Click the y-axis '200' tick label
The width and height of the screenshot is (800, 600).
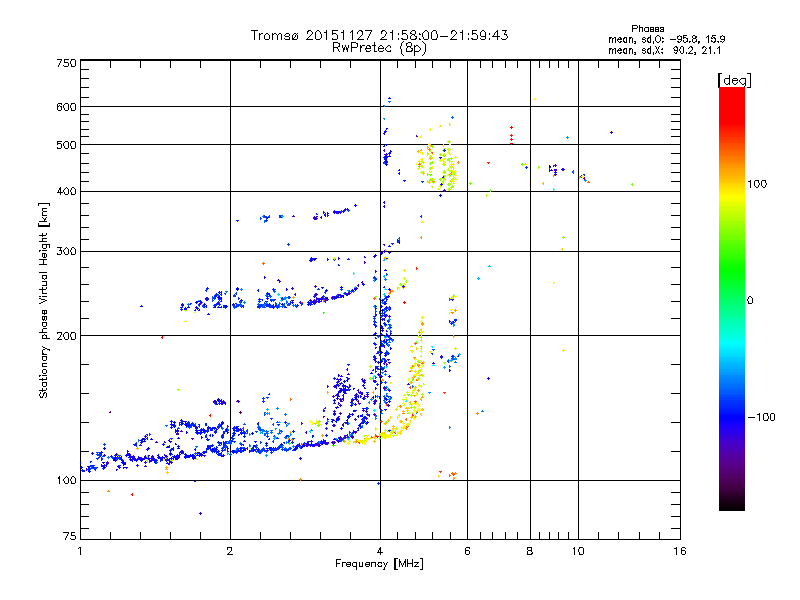[x=66, y=336]
